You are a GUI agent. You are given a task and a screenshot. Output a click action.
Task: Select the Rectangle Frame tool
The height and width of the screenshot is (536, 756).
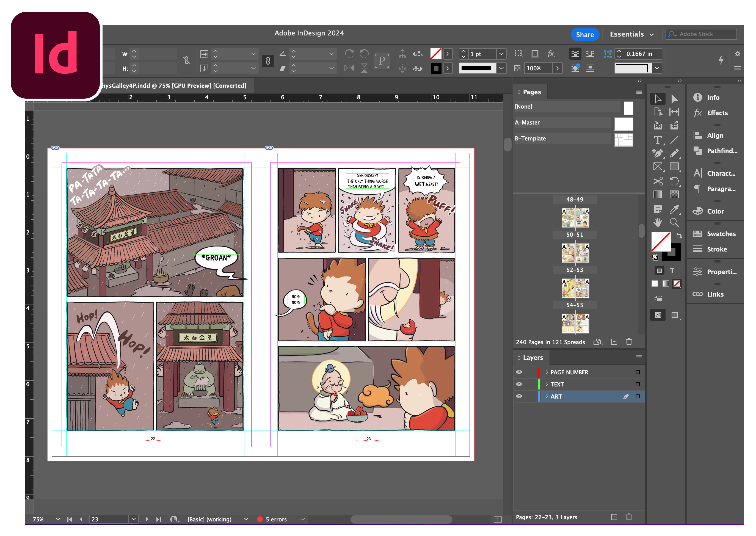tap(657, 167)
